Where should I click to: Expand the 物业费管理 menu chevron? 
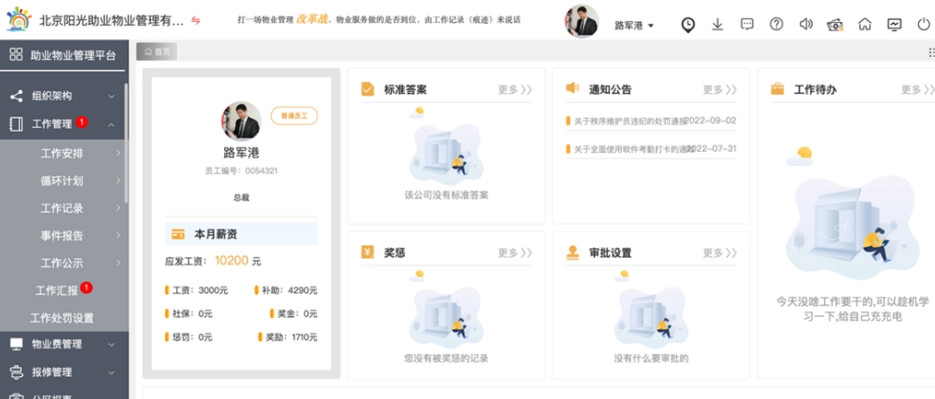(112, 345)
